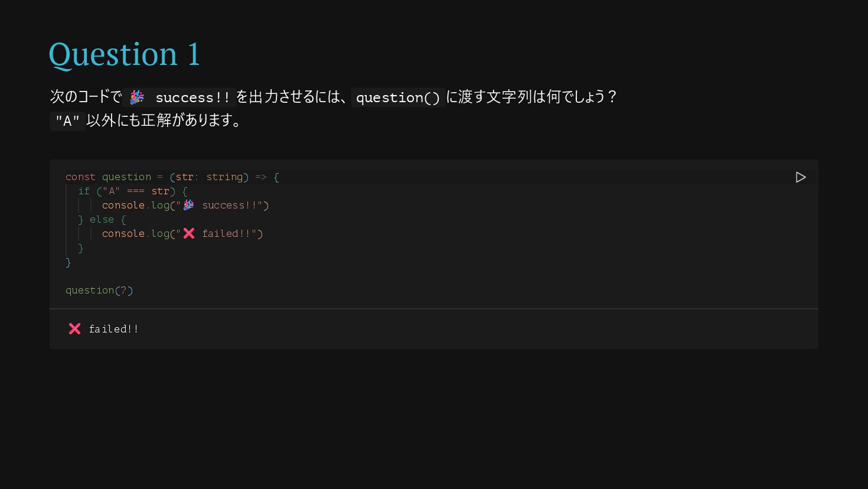The width and height of the screenshot is (868, 489).
Task: Click the Question 1 heading
Action: 125,54
